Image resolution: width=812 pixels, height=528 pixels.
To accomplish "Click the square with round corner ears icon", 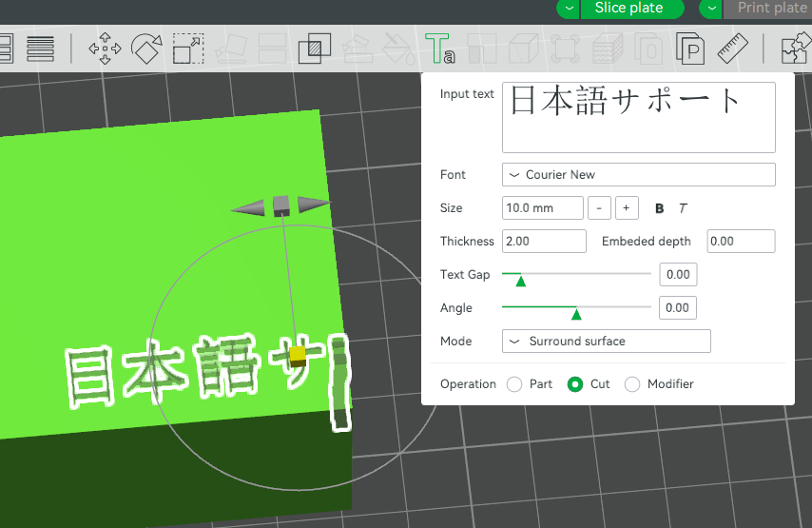I will [x=565, y=49].
